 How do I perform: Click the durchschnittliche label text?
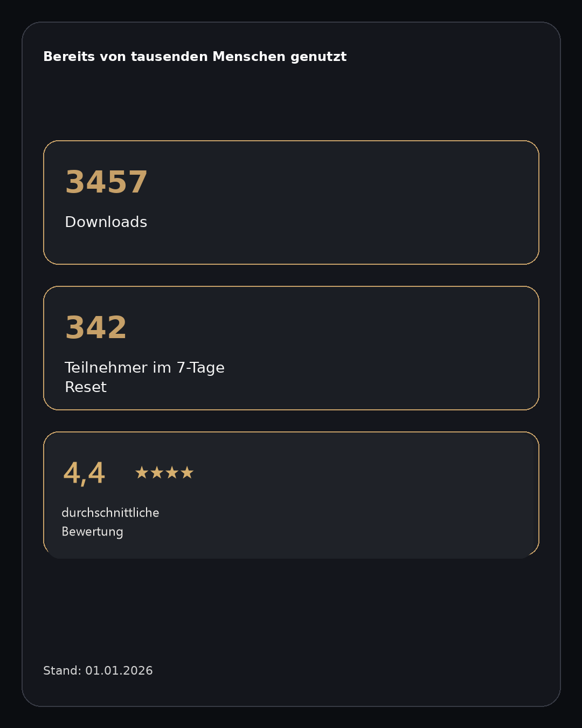pos(110,513)
